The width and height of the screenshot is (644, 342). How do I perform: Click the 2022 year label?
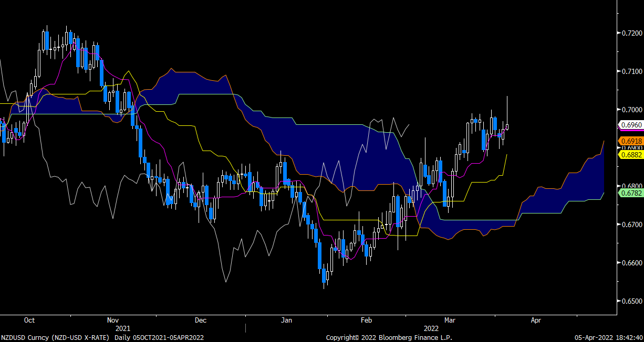click(x=431, y=328)
